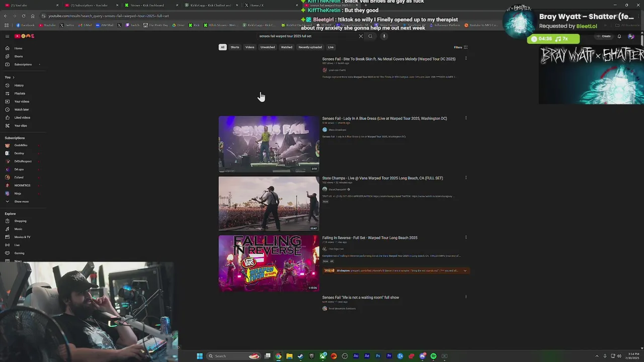This screenshot has height=362, width=644.
Task: Click browser home icon
Action: click(33, 16)
